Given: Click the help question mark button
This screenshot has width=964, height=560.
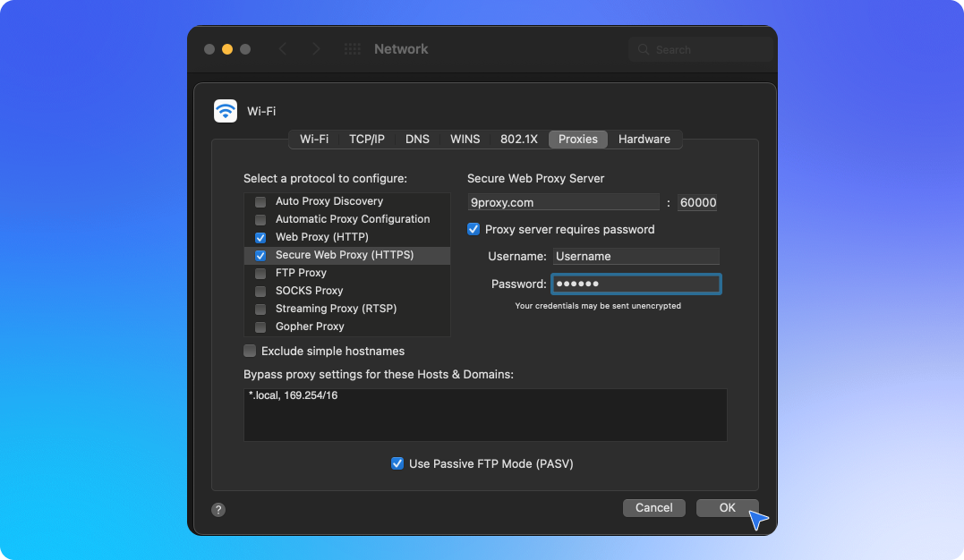Looking at the screenshot, I should point(218,509).
